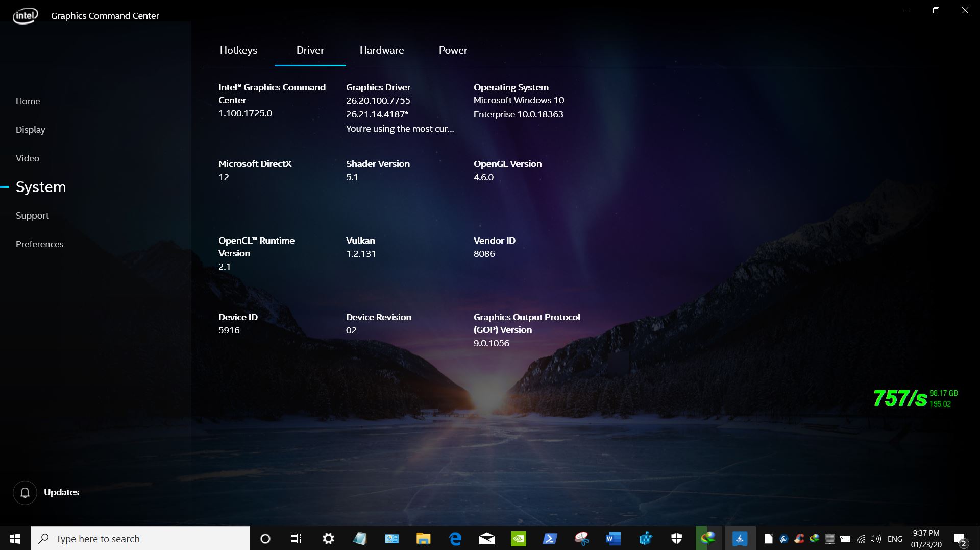The width and height of the screenshot is (980, 550).
Task: Open Microsoft Edge from taskbar
Action: (455, 538)
